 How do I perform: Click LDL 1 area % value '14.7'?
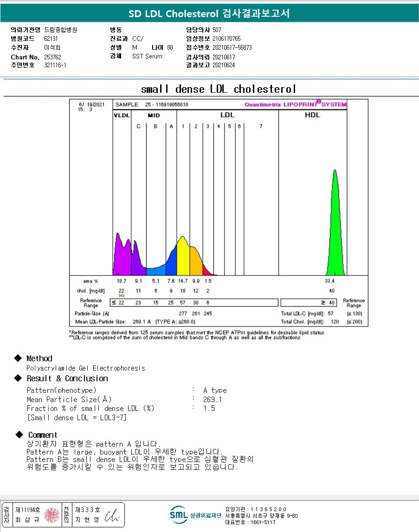tap(183, 281)
